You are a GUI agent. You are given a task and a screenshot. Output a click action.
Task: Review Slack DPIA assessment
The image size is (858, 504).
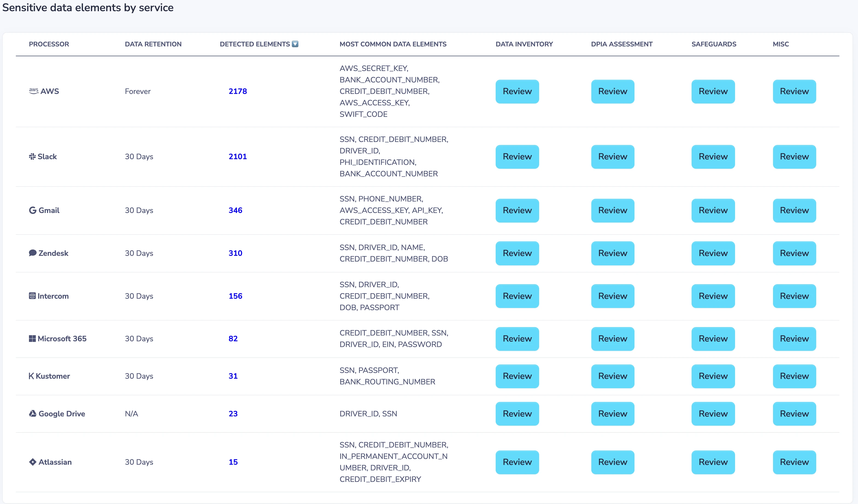[613, 157]
